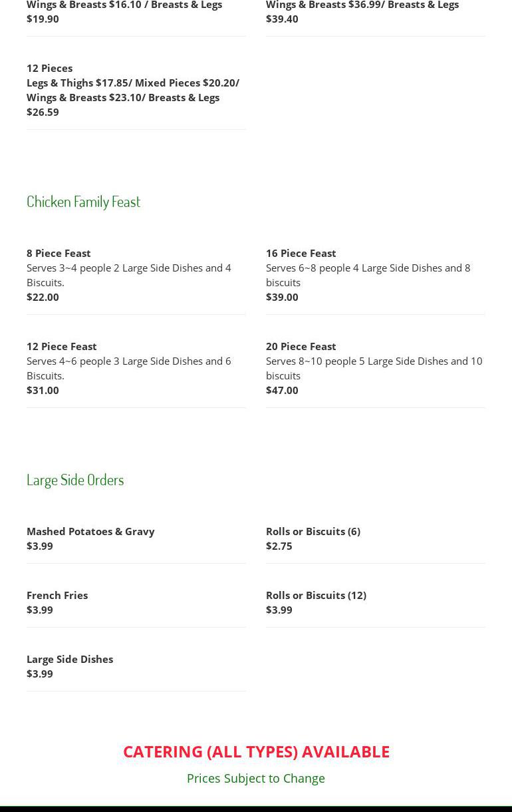The width and height of the screenshot is (512, 812).
Task: Click "Rolls or Biscuits (12)" item
Action: point(316,595)
